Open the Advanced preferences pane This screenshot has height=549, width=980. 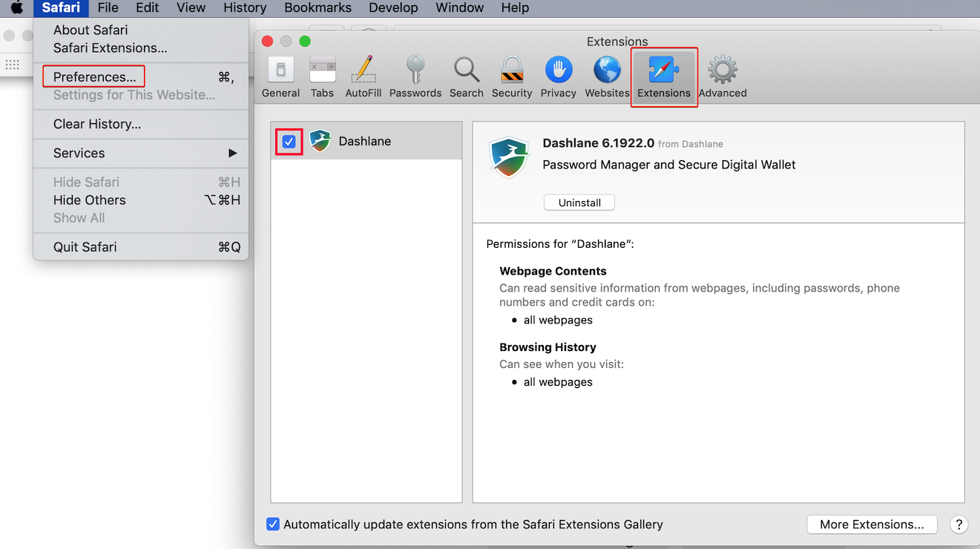[x=722, y=74]
